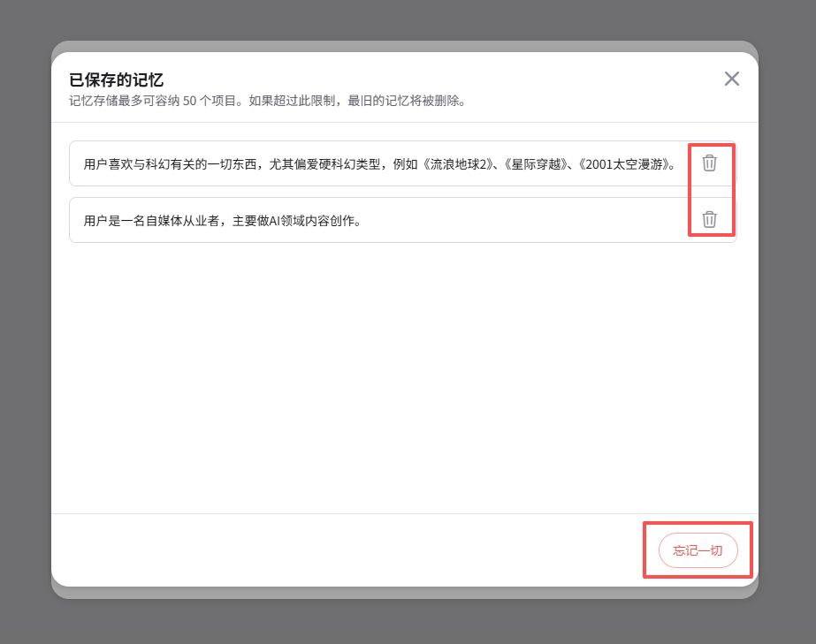The height and width of the screenshot is (644, 816).
Task: Click the trash icon beside the media worker memory
Action: click(x=710, y=220)
